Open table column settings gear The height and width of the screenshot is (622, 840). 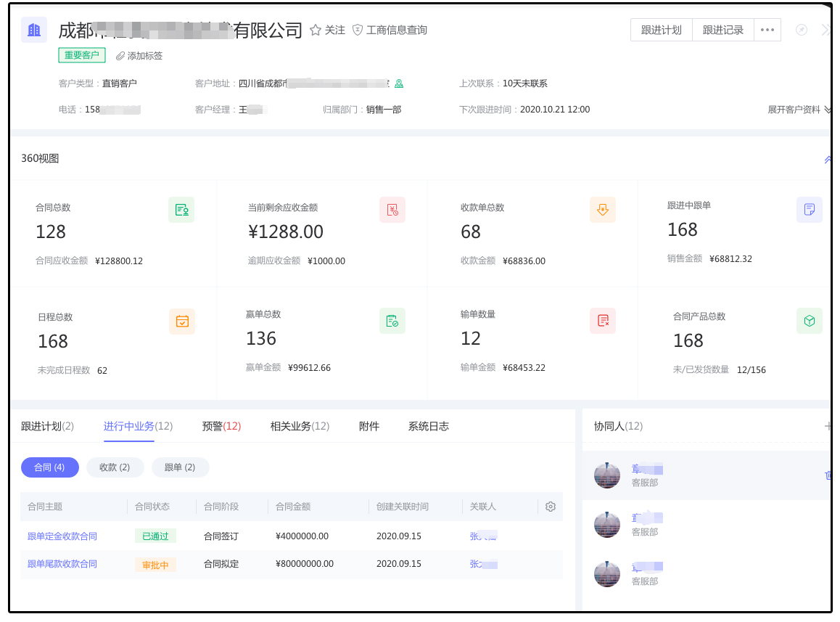[551, 507]
